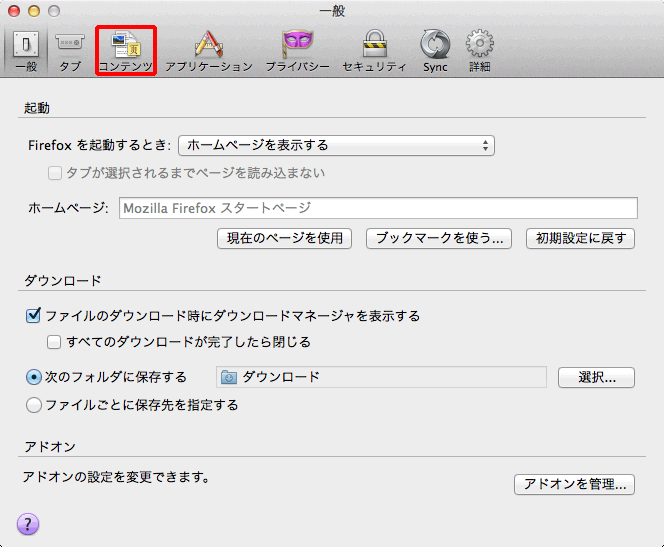
Task: Open the アプリケーション preferences pane
Action: pos(209,51)
